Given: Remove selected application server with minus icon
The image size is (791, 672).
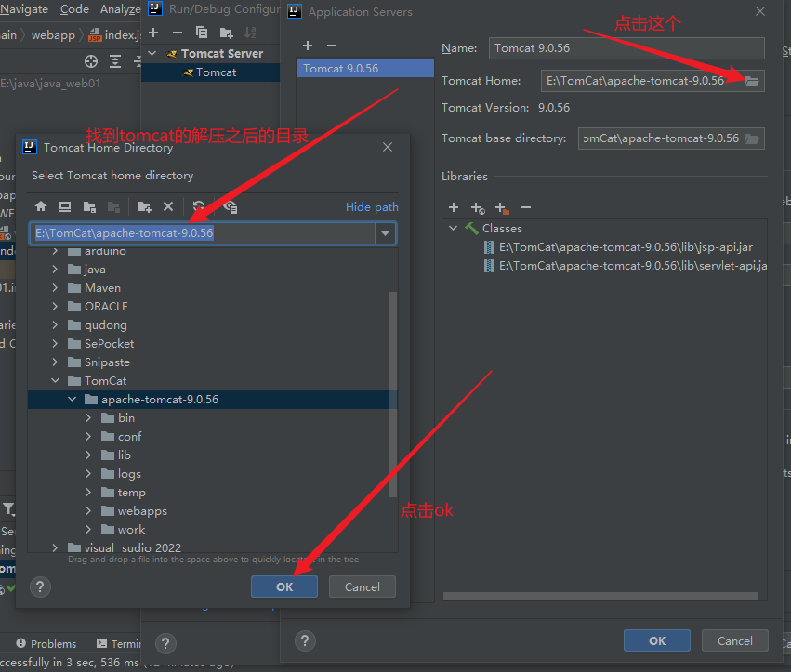Looking at the screenshot, I should [332, 46].
